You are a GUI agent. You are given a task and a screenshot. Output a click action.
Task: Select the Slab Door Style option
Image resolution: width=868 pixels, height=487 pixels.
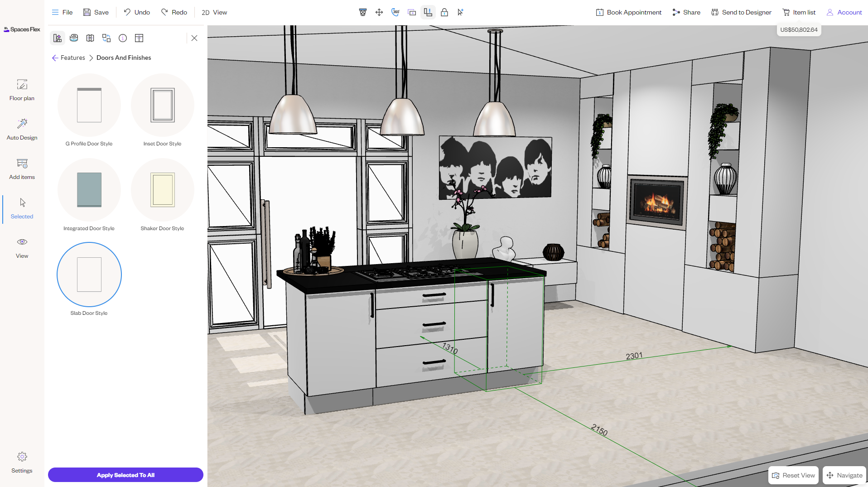[x=89, y=274]
